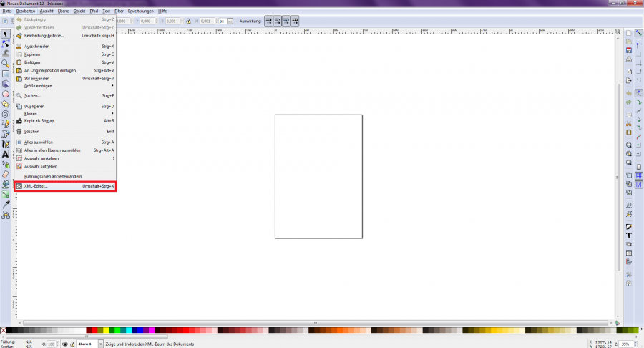Select the Text tool in toolbox
Viewport: 644px width, 348px height.
5,154
